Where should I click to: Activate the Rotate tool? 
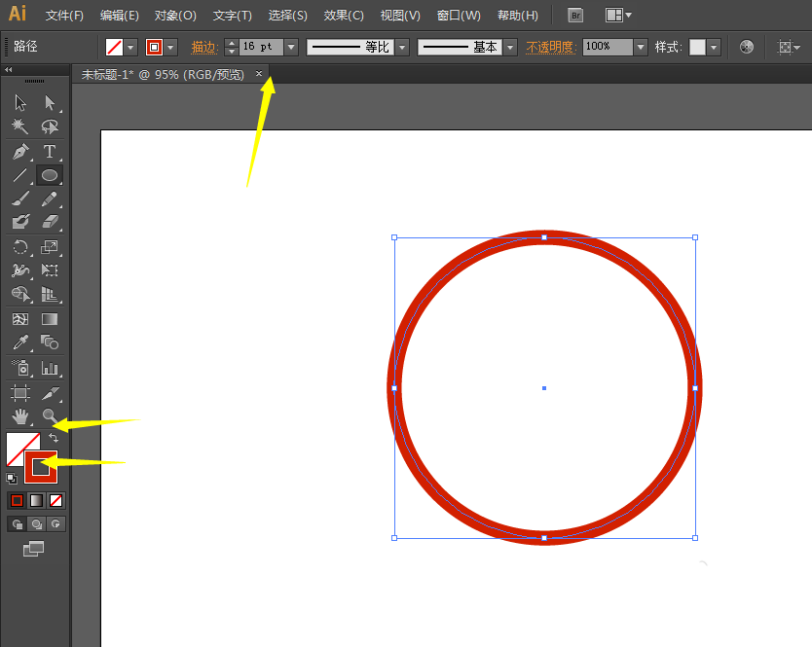20,247
